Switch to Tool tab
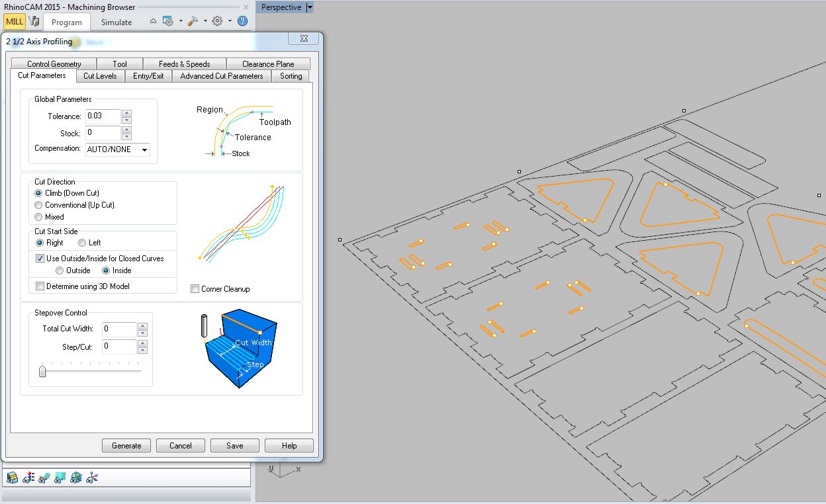The image size is (826, 504). (120, 64)
